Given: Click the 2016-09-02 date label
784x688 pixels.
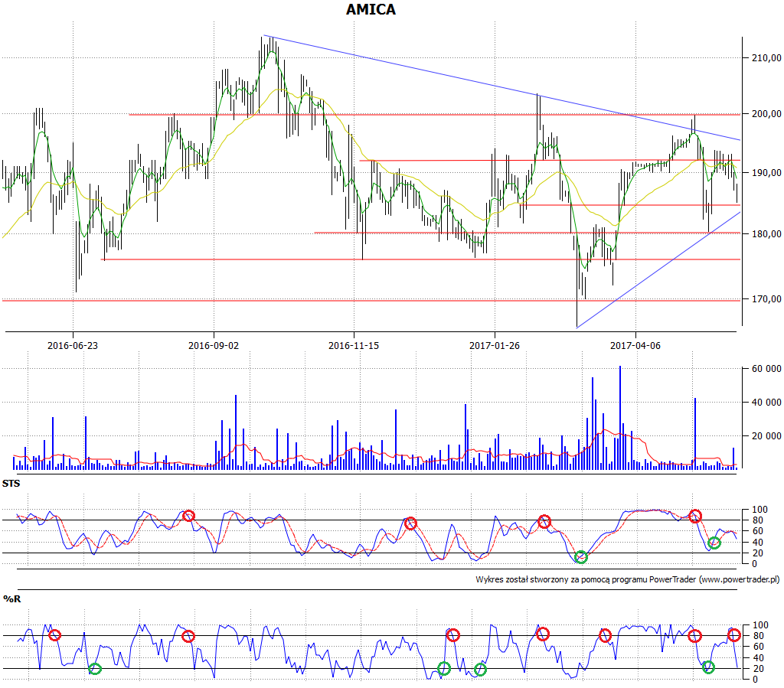Looking at the screenshot, I should click(214, 346).
